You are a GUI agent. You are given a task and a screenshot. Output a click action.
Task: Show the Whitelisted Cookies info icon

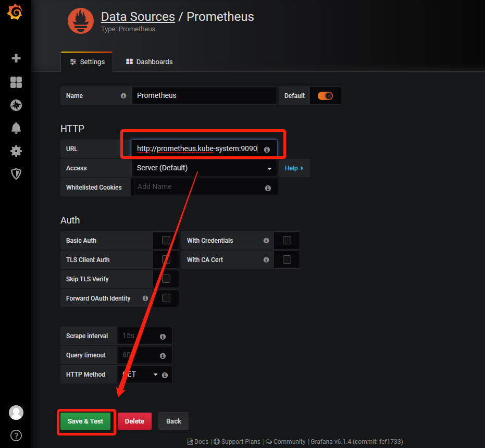[268, 188]
